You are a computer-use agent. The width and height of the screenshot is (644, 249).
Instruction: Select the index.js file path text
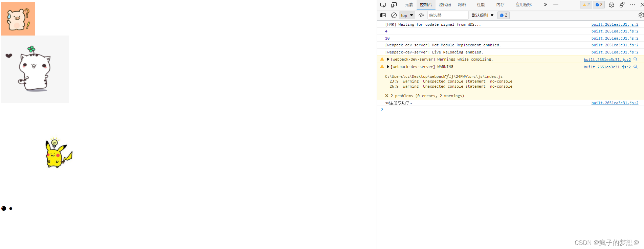pos(444,76)
